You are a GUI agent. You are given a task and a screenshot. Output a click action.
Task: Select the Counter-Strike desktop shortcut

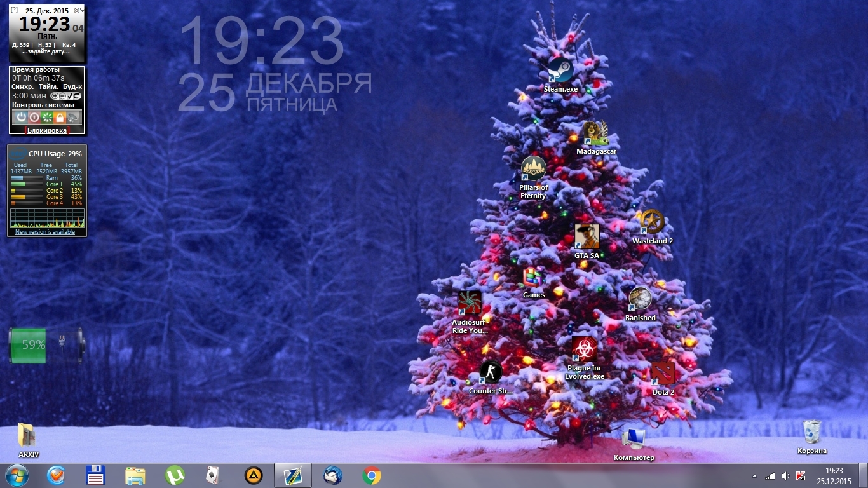pyautogui.click(x=490, y=377)
